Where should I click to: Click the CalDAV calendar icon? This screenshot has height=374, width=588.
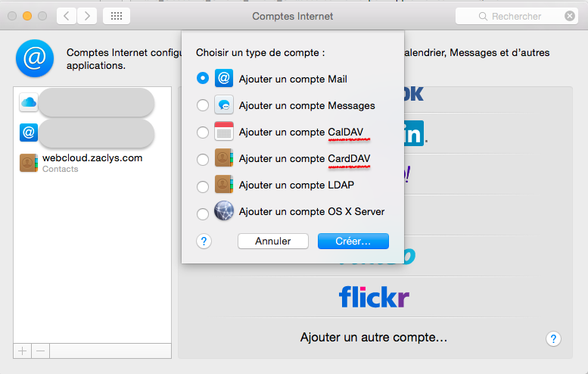223,132
